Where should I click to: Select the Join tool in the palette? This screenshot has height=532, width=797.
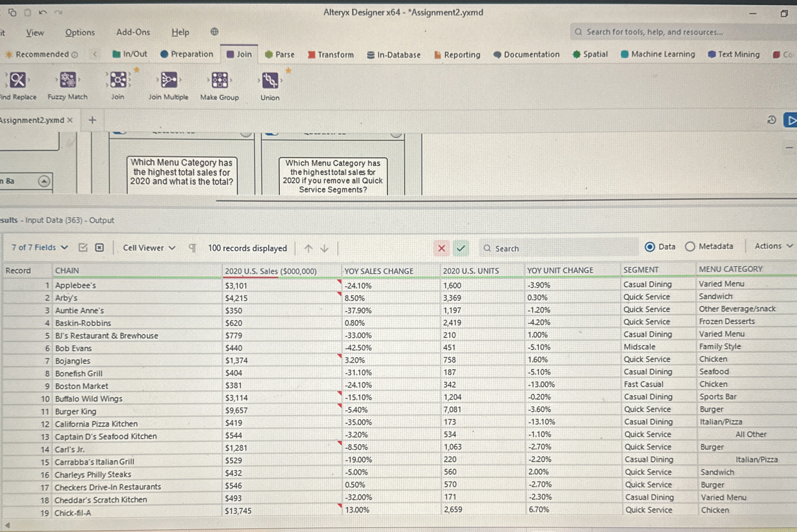pyautogui.click(x=117, y=80)
